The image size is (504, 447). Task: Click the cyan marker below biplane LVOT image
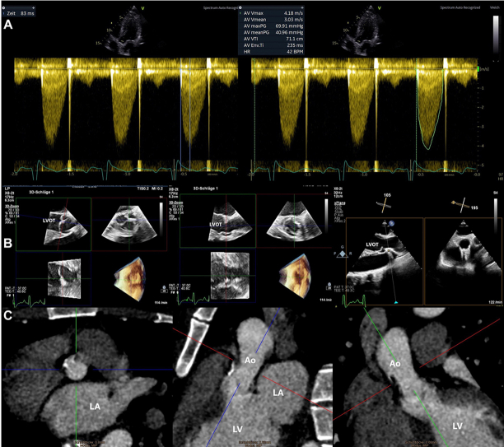pyautogui.click(x=395, y=302)
